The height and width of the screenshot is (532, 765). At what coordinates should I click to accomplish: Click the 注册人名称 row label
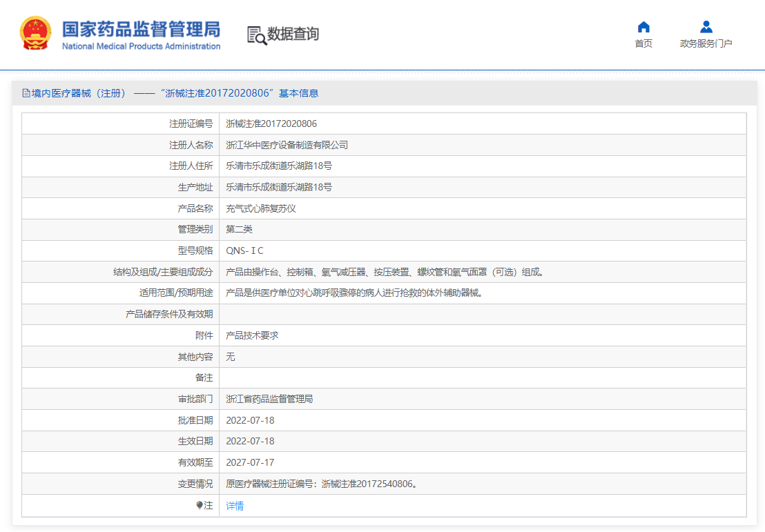(x=191, y=145)
